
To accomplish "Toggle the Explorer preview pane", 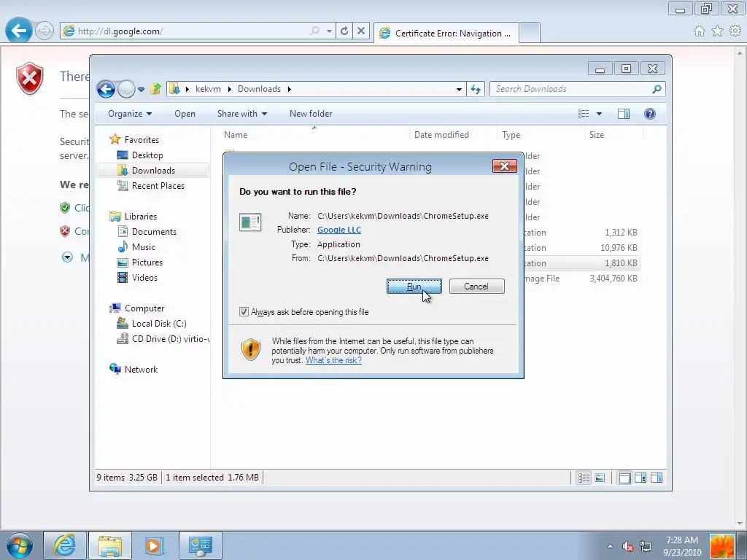I will (x=624, y=114).
